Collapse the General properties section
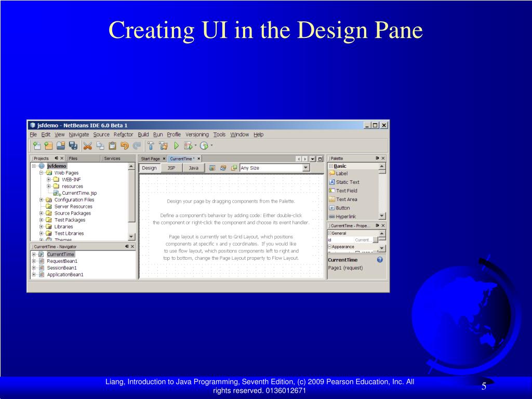Screen dimensions: 532x399 coord(329,233)
